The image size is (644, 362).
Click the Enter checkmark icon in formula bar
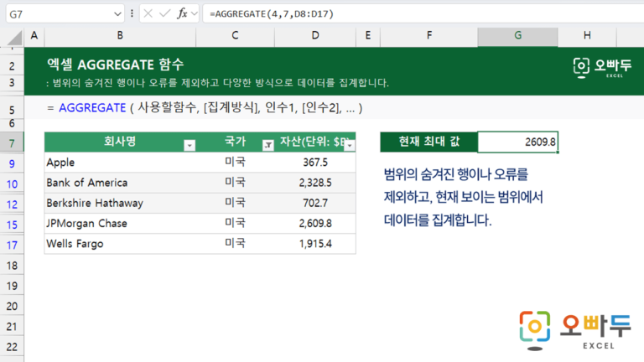point(164,14)
